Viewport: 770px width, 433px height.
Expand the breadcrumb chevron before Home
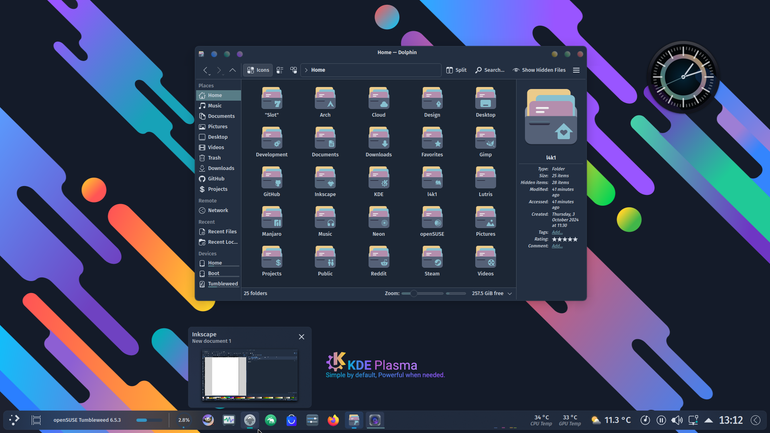click(306, 70)
